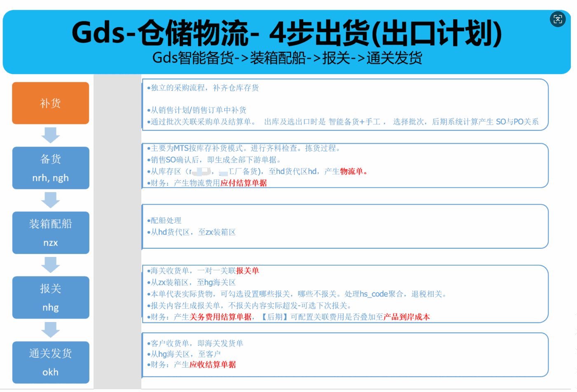Click the 产品到岸成本 red text
The image size is (577, 392).
click(406, 317)
